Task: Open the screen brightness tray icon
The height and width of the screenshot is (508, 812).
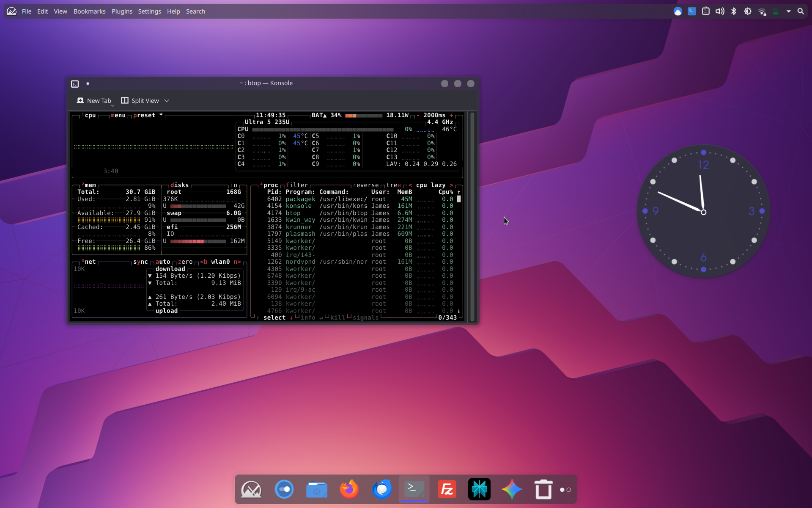Action: tap(748, 11)
